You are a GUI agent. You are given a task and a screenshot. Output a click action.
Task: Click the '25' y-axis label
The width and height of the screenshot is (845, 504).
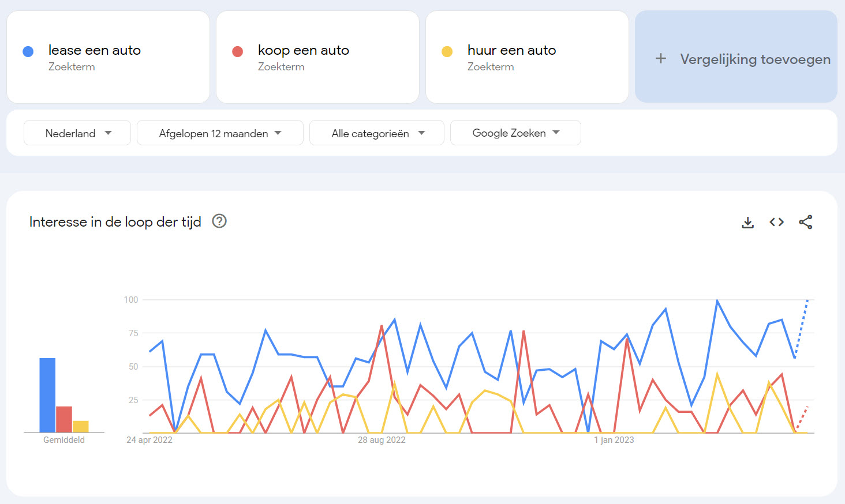[x=133, y=400]
